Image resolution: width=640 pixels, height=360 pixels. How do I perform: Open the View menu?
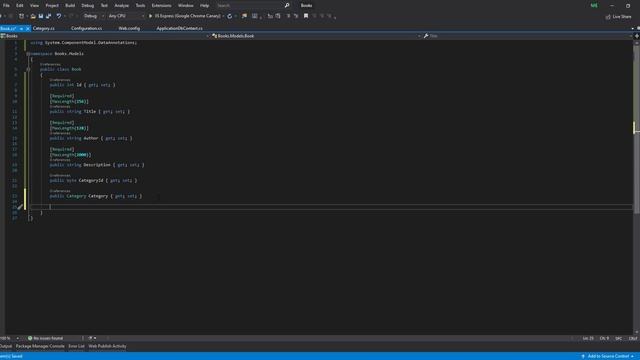tap(34, 6)
